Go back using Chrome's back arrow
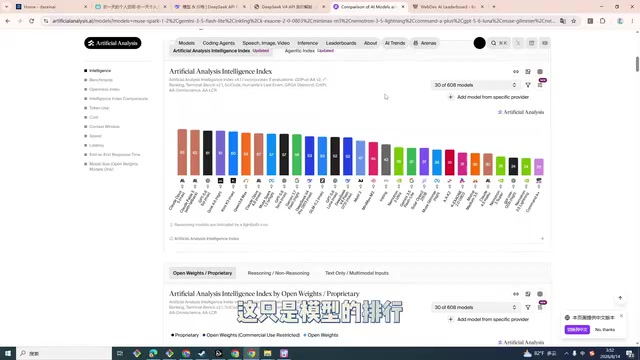640x360 pixels. tap(8, 21)
